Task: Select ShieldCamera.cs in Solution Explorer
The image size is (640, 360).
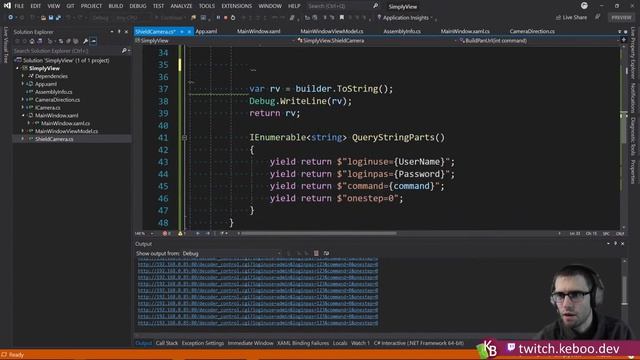Action: click(54, 139)
